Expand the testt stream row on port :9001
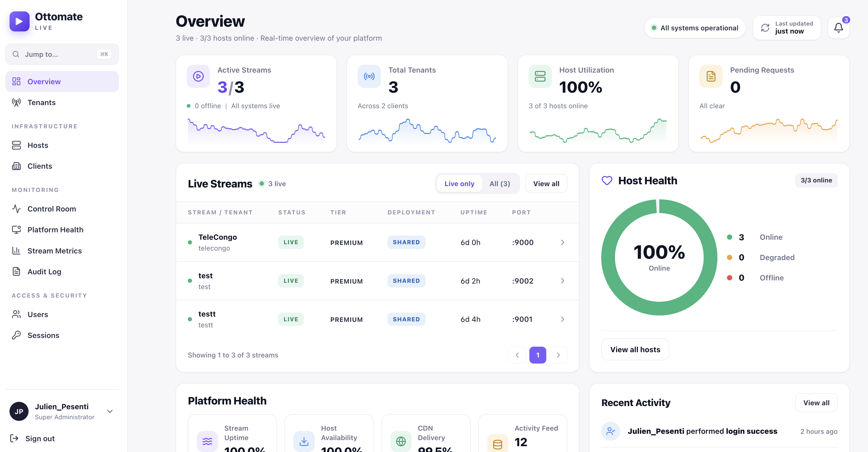 [x=562, y=319]
